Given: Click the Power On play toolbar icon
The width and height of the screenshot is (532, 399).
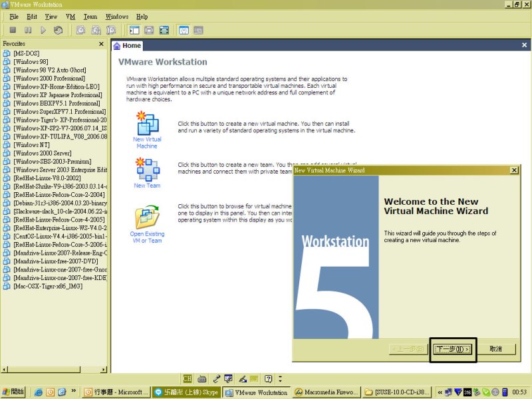Looking at the screenshot, I should click(43, 30).
